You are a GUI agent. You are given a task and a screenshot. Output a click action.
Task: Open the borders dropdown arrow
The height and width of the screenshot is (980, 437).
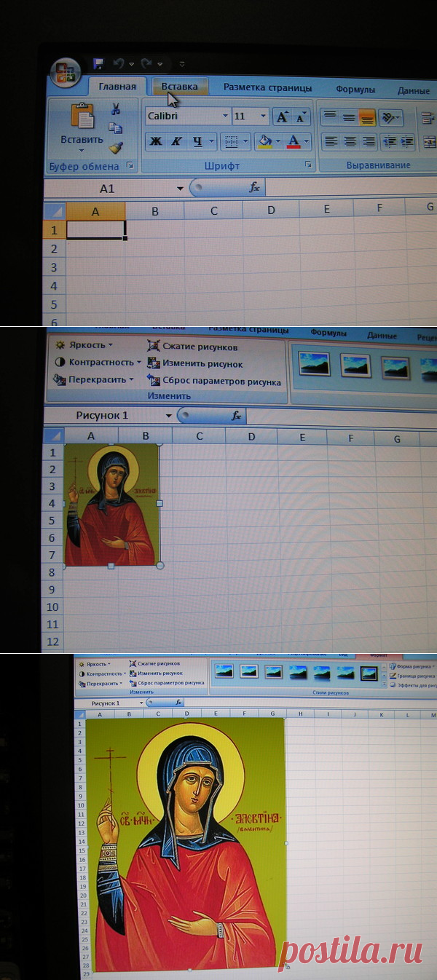245,141
